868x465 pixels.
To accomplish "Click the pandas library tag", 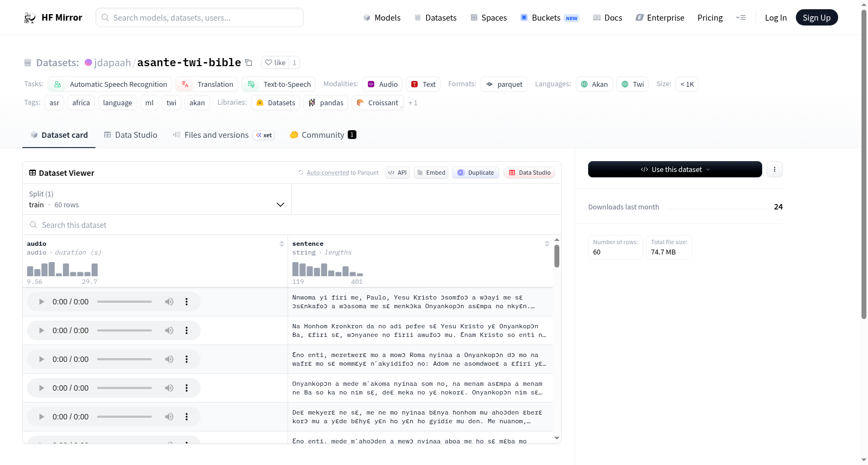I will click(326, 103).
